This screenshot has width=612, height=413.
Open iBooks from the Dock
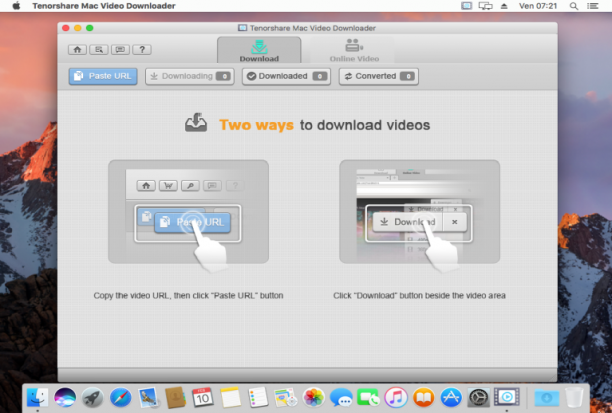(x=423, y=398)
